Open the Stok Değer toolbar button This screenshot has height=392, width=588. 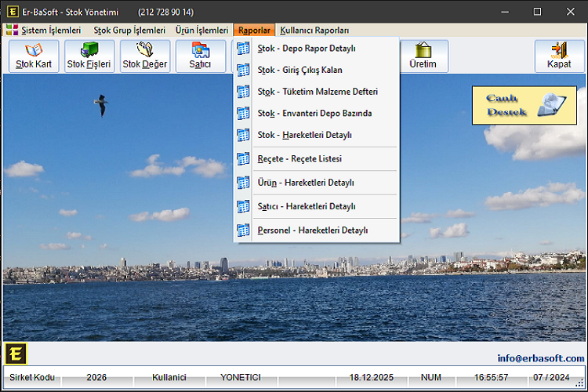point(145,56)
